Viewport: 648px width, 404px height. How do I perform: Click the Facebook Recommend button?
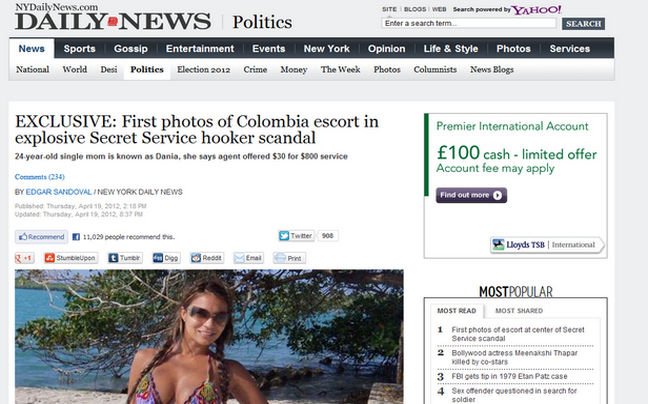tap(41, 237)
